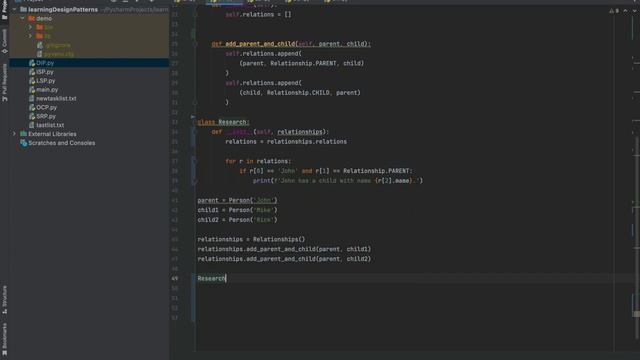This screenshot has width=640, height=360.
Task: Click the fold marker at def add_parent_and_child
Action: click(195, 44)
